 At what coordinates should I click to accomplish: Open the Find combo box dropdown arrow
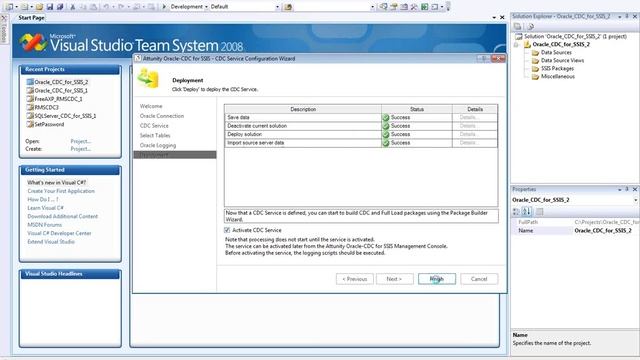click(372, 7)
